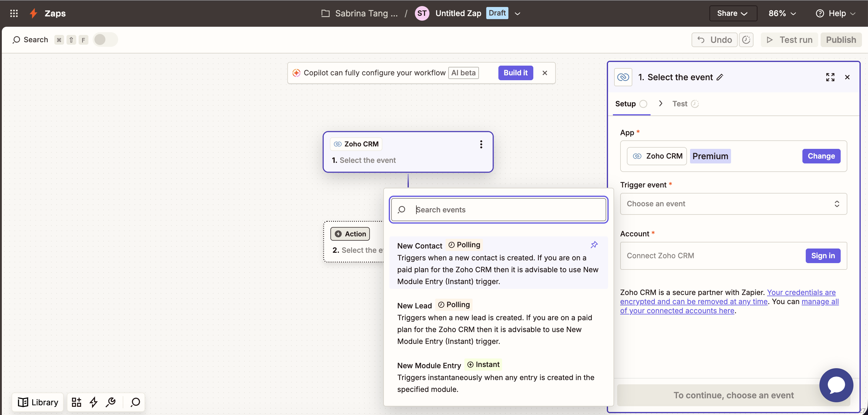Open the apps grid menu icon

click(x=14, y=13)
